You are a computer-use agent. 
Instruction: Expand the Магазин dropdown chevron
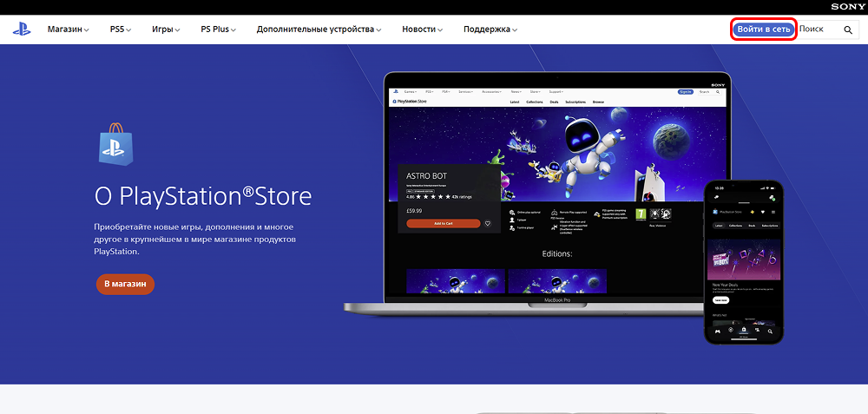[86, 30]
